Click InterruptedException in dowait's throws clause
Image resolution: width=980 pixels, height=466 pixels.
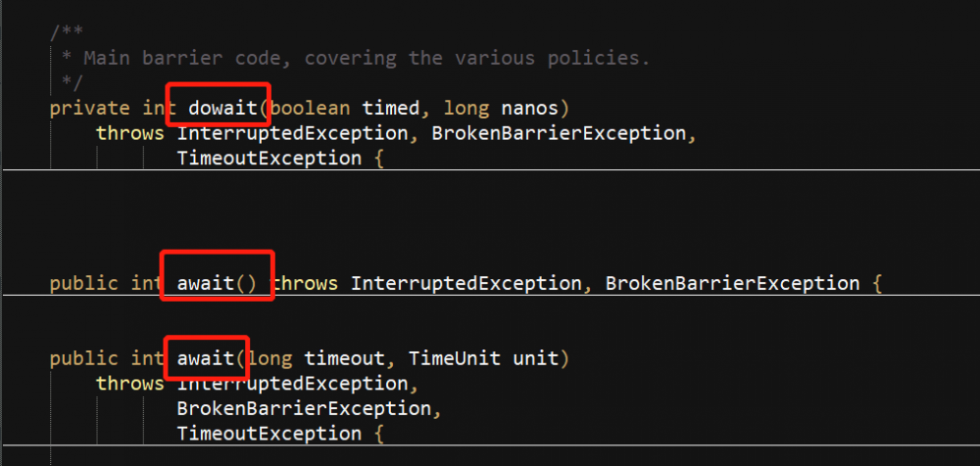(x=280, y=133)
